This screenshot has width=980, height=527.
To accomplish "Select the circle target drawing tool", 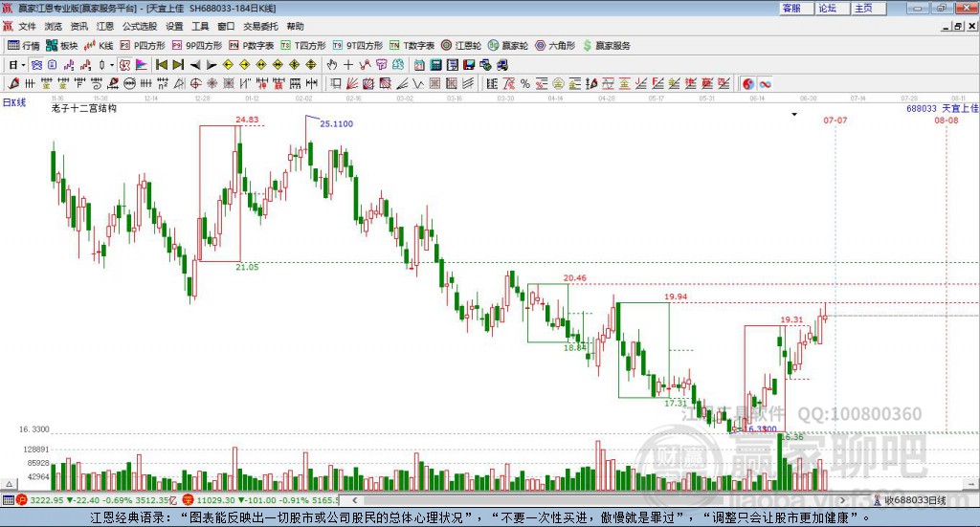I will point(195,83).
